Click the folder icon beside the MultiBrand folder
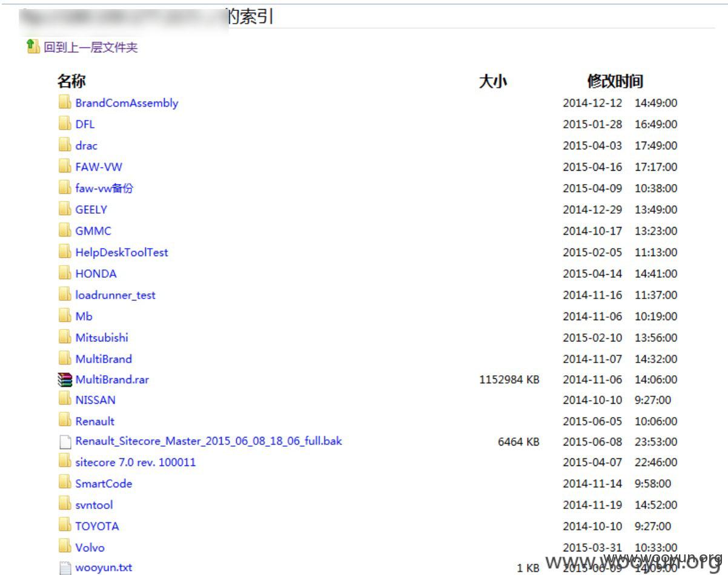The width and height of the screenshot is (728, 575). (x=65, y=358)
